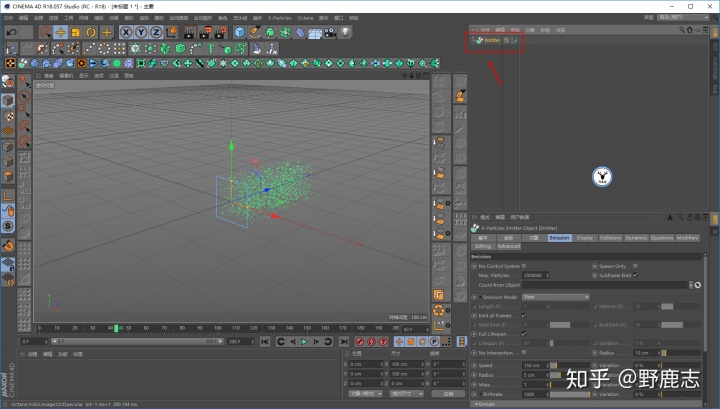Click Render to Picture Viewer icon
Viewport: 720px width, 409px height.
tap(205, 32)
